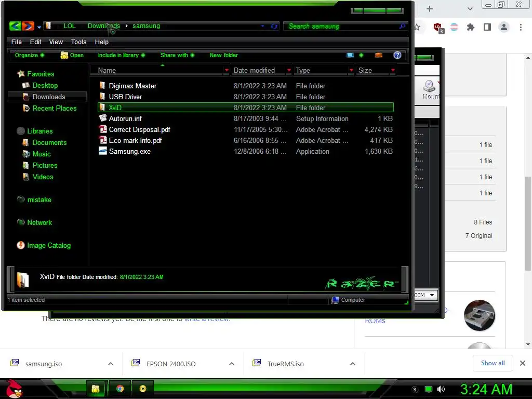532x399 pixels.
Task: Open Date modified column filter arrow
Action: tap(289, 70)
